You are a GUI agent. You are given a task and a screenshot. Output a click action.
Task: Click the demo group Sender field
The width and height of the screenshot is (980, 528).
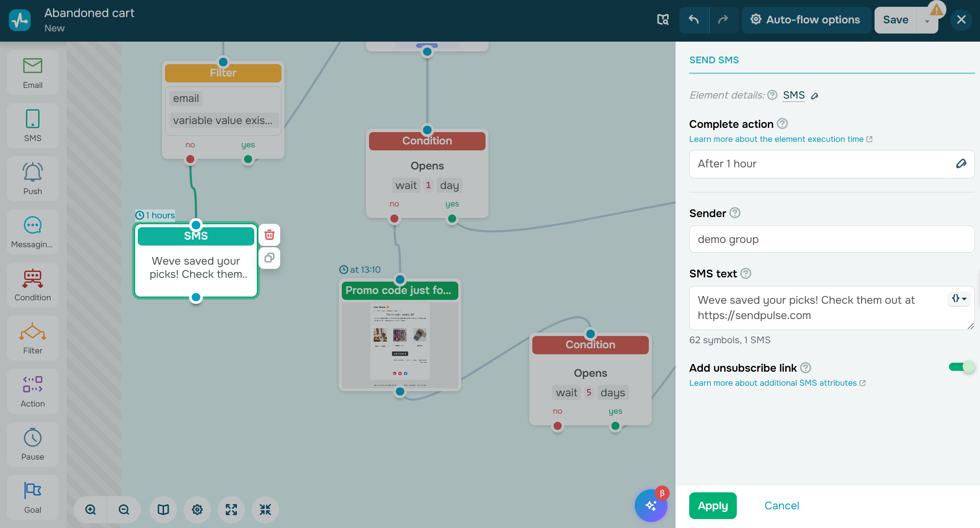pos(831,239)
